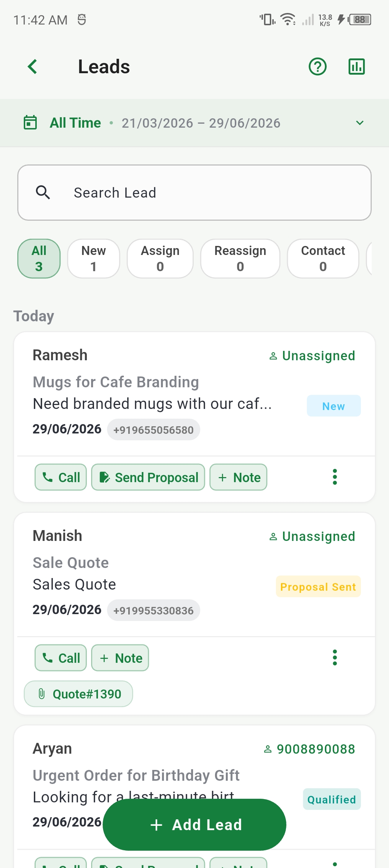This screenshot has height=868, width=389.
Task: Open the leads analytics chart icon
Action: coord(357,67)
